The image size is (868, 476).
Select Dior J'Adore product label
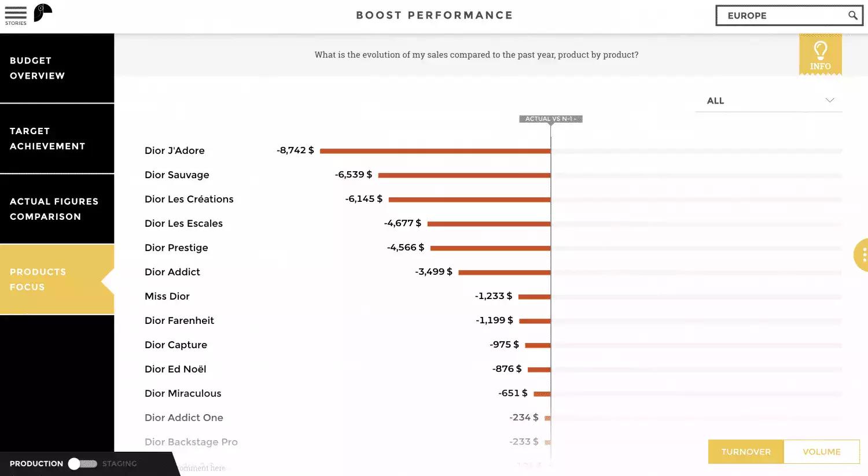point(175,150)
